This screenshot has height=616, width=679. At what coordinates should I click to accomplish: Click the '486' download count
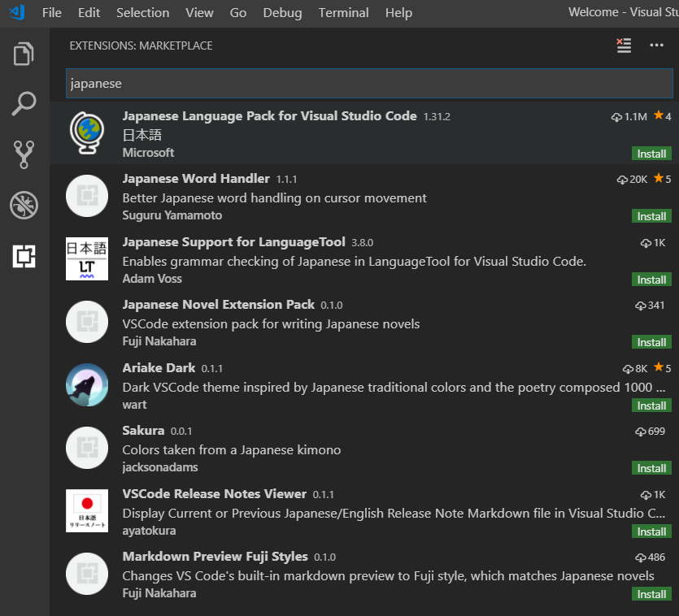[x=650, y=557]
